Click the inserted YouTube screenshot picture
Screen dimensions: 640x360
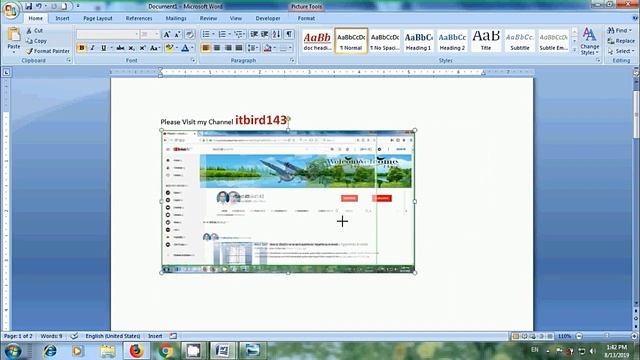[x=288, y=202]
